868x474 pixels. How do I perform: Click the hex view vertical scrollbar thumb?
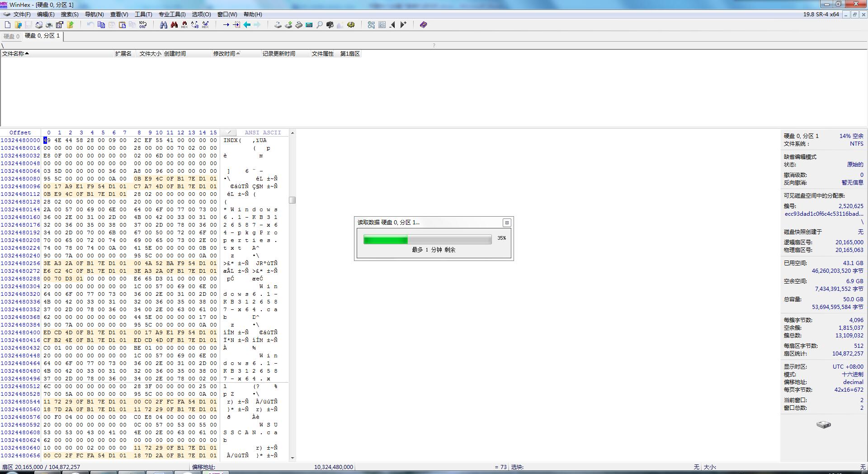tap(292, 200)
